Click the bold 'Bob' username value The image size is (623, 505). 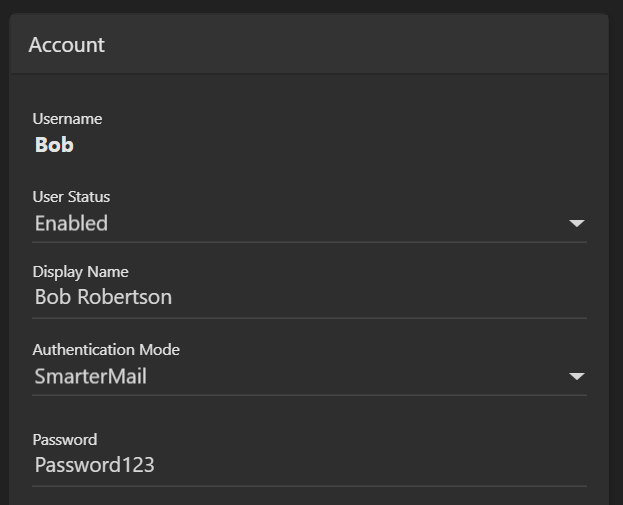[x=54, y=145]
